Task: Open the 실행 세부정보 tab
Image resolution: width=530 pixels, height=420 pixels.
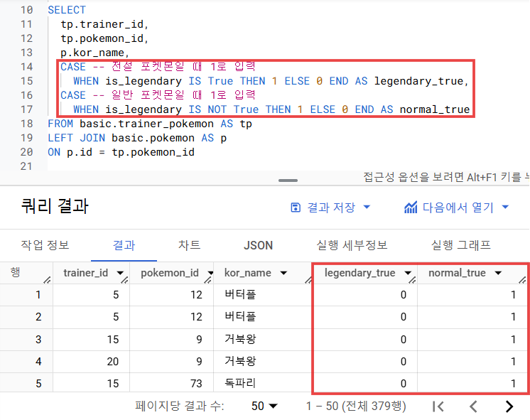Action: click(x=352, y=245)
